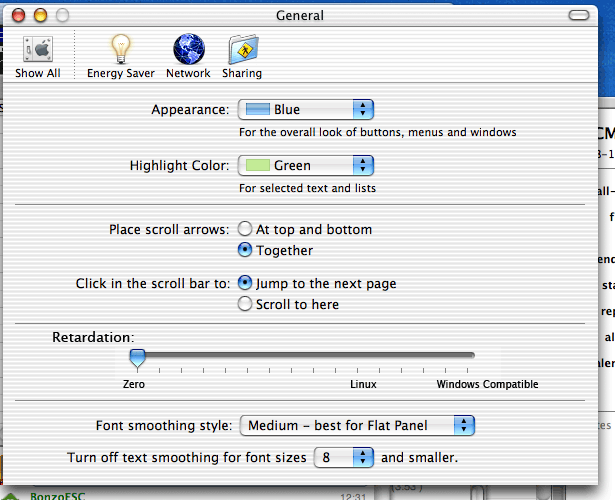Click the 'Font smoothing style:' label

(x=164, y=425)
